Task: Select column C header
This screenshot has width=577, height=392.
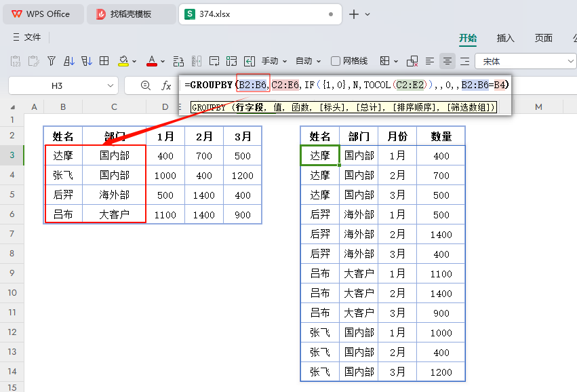Action: [x=114, y=107]
